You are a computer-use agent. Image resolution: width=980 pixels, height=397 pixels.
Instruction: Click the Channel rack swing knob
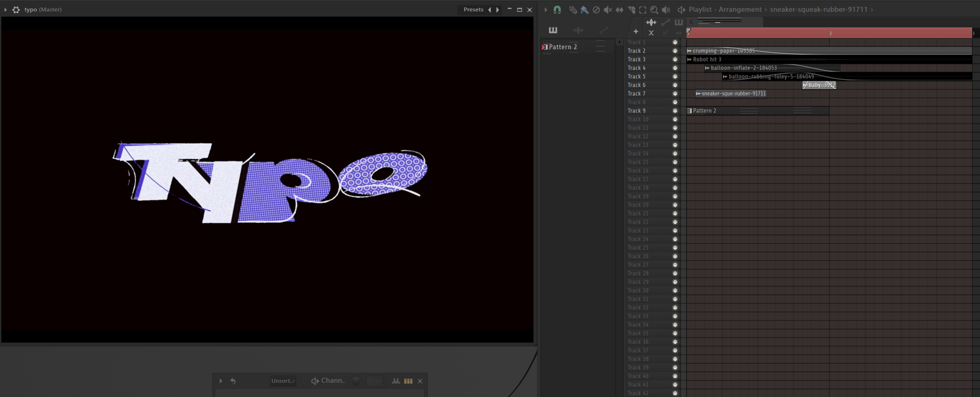tap(356, 381)
